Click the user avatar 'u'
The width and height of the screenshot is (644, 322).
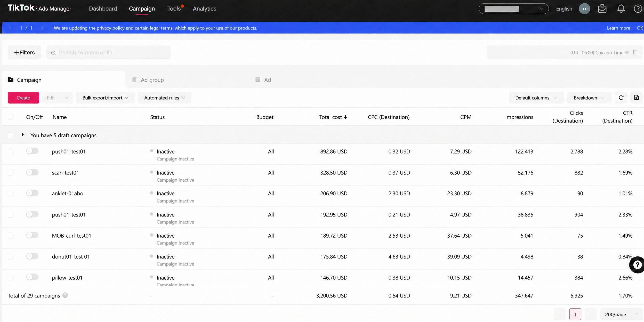tap(584, 9)
